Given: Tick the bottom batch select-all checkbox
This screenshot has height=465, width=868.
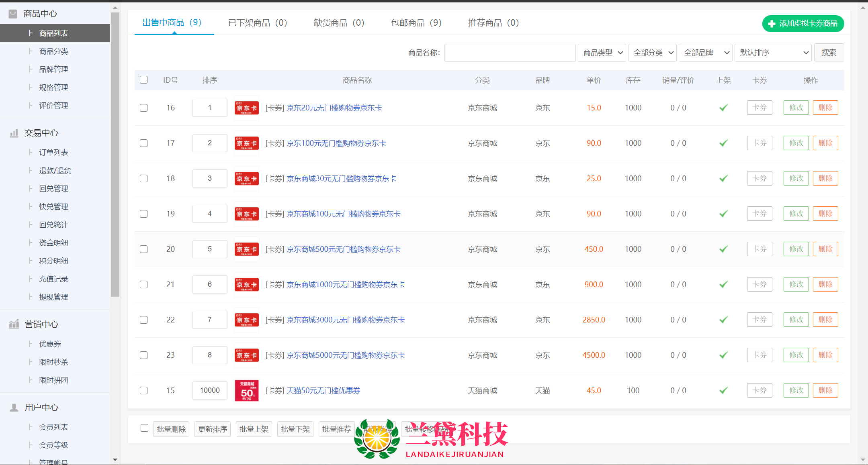Looking at the screenshot, I should (144, 428).
